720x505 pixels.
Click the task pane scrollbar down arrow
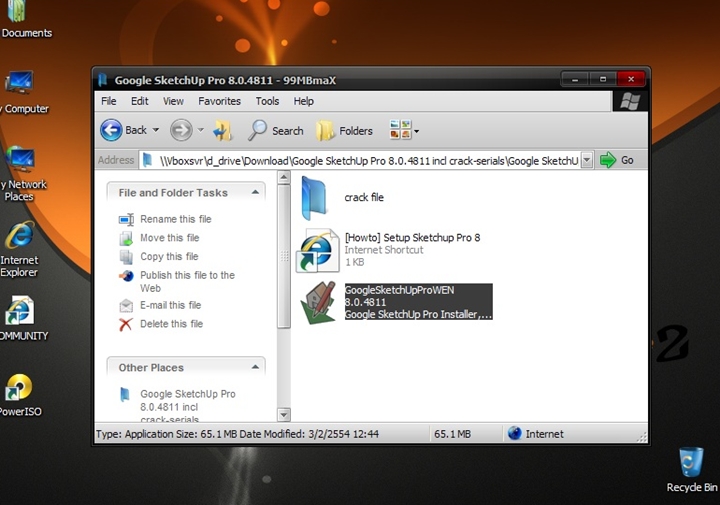[x=284, y=415]
